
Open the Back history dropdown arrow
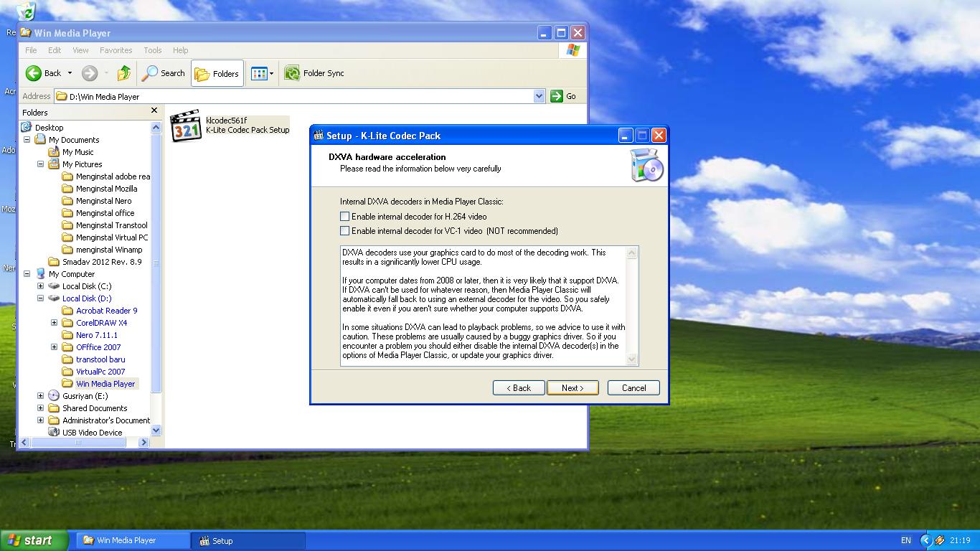[x=70, y=73]
